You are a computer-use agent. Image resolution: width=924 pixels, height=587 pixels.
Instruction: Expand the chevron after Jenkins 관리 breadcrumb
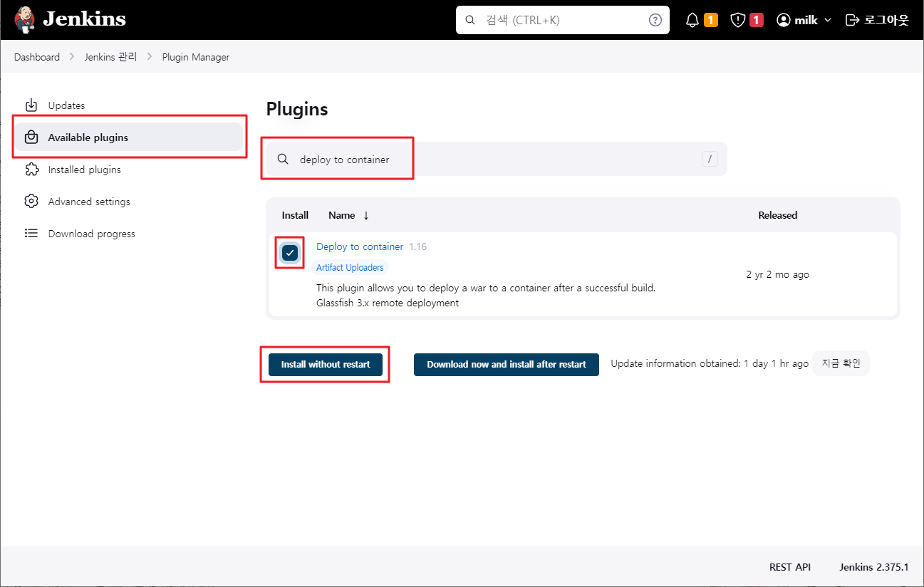pyautogui.click(x=150, y=57)
